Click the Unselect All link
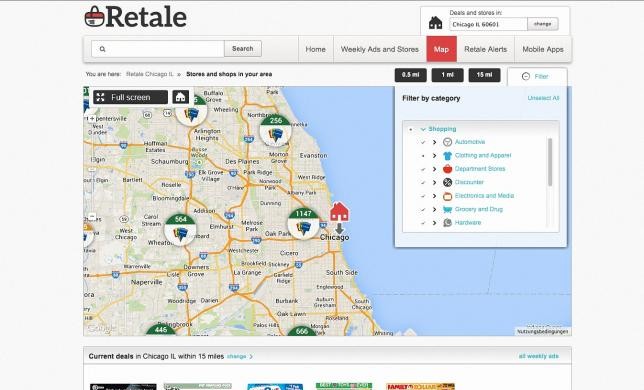Viewport: 644px width, 390px height. (543, 98)
